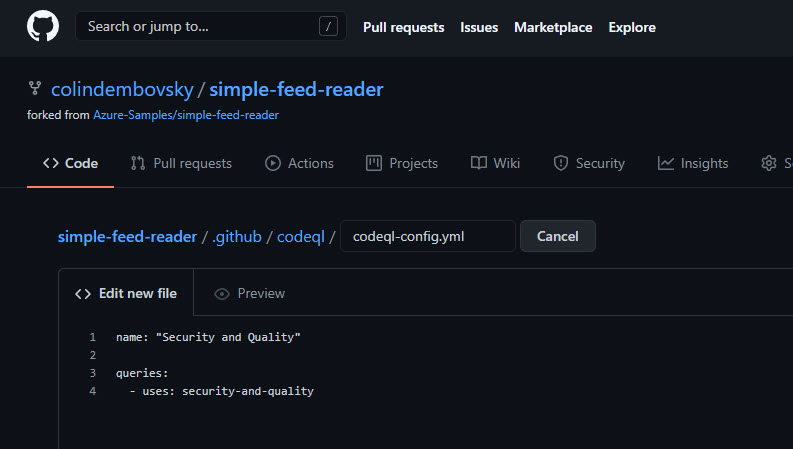Open the Code repository tab
The height and width of the screenshot is (449, 793).
click(70, 163)
